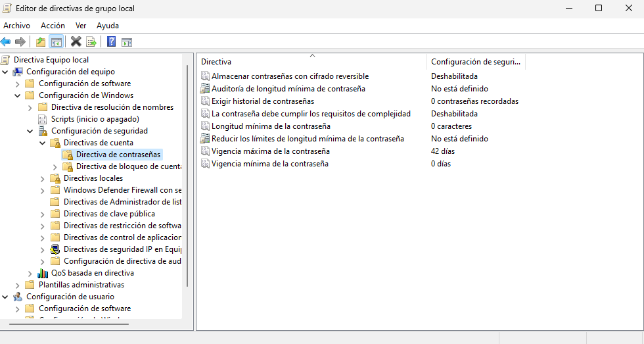Open Help via blue question mark icon

click(x=111, y=42)
